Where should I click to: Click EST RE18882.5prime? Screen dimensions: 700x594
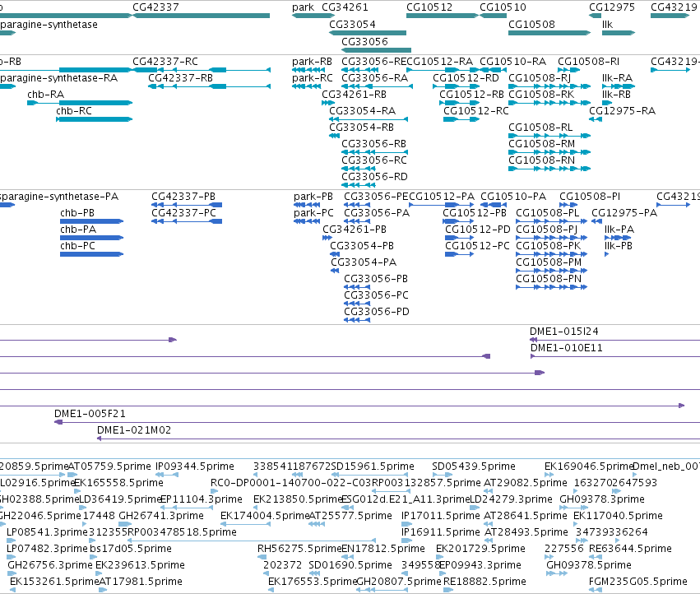tap(484, 582)
